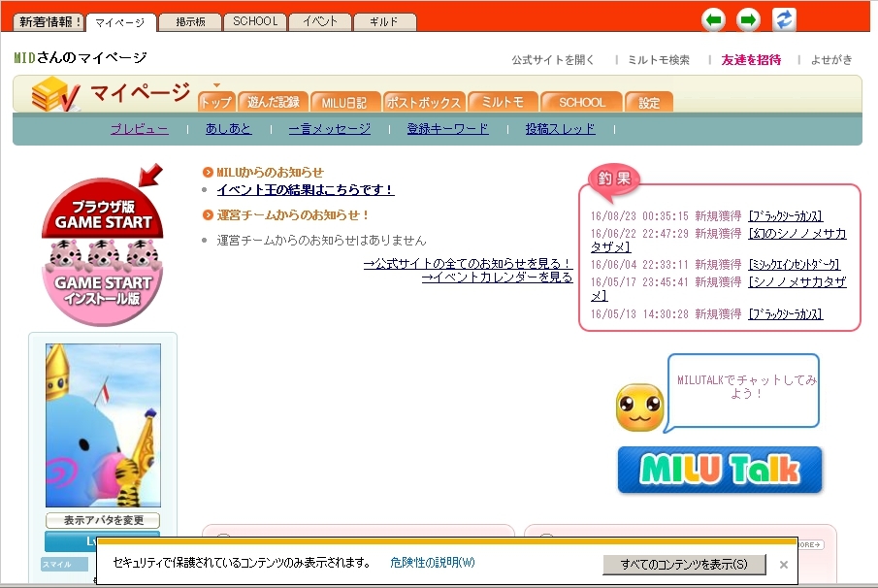Screen dimensions: 878x588
Task: Select the ポストボックス page tab
Action: (x=423, y=102)
